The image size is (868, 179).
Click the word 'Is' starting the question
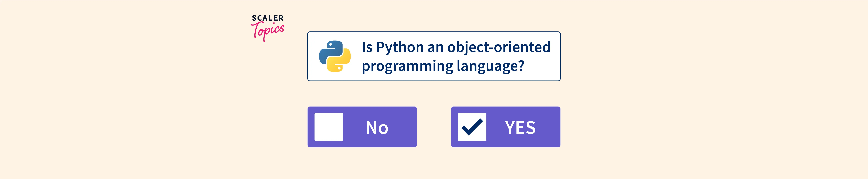point(367,47)
